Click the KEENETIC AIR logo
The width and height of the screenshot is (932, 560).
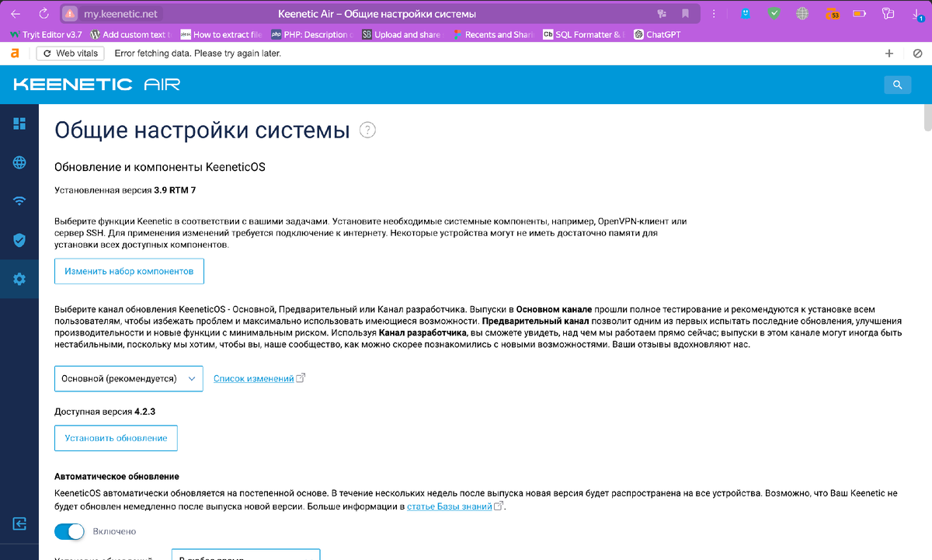[x=97, y=85]
